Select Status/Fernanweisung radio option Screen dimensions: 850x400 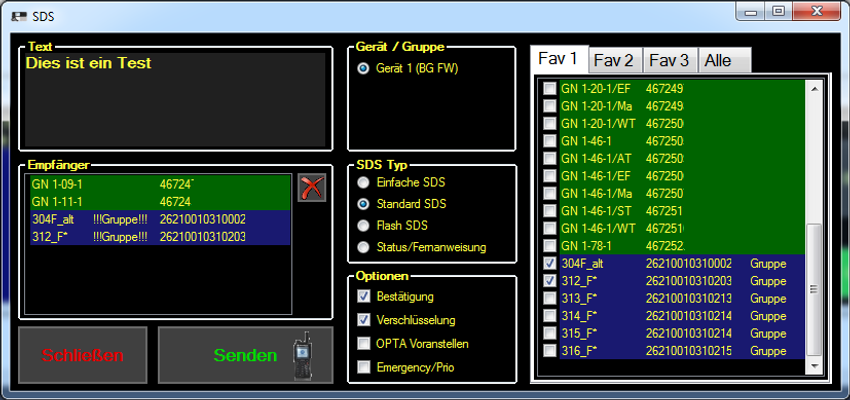(364, 246)
